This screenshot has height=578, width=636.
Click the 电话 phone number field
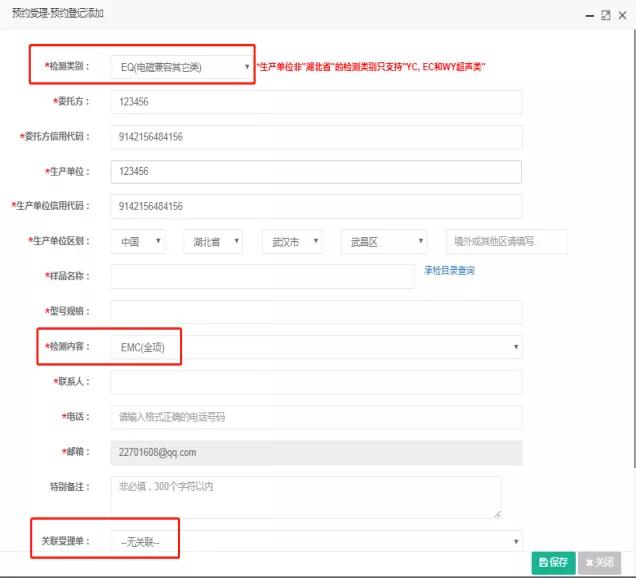click(316, 417)
